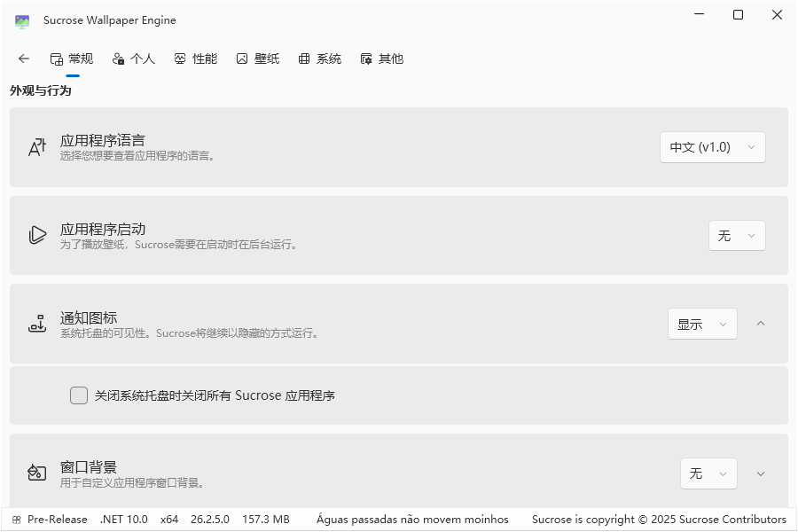Click the 系统 system grid icon
The width and height of the screenshot is (798, 532).
point(302,59)
